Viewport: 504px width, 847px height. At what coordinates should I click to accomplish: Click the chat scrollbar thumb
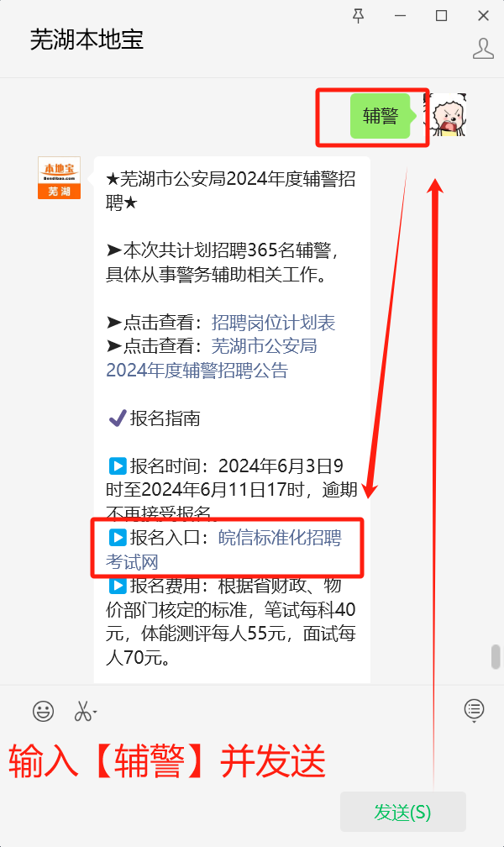pyautogui.click(x=496, y=657)
